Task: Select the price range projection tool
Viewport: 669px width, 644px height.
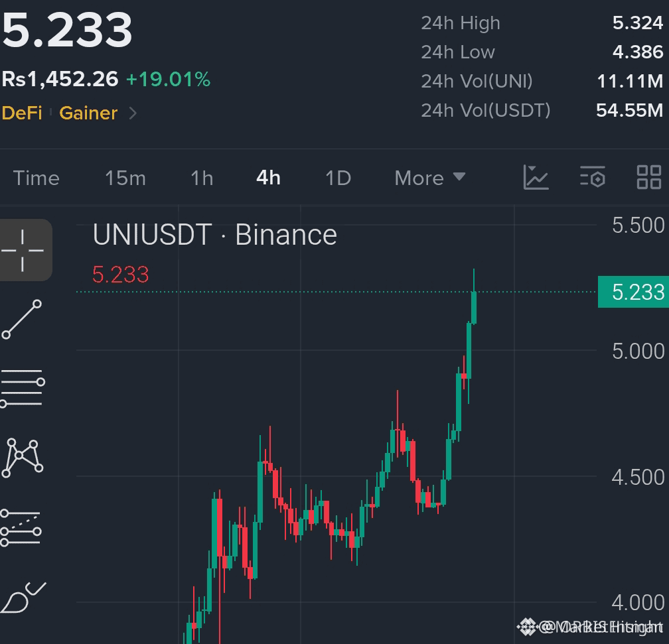Action: (21, 527)
